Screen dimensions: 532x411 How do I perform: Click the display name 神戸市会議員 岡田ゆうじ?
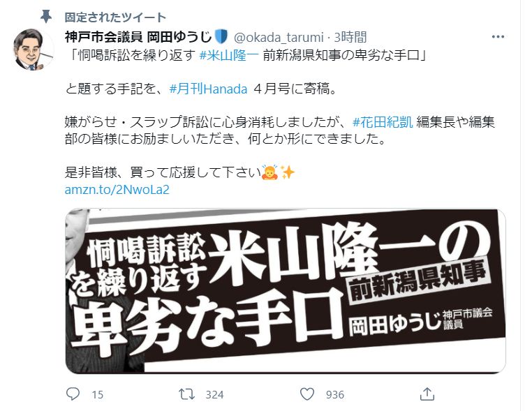coord(138,36)
